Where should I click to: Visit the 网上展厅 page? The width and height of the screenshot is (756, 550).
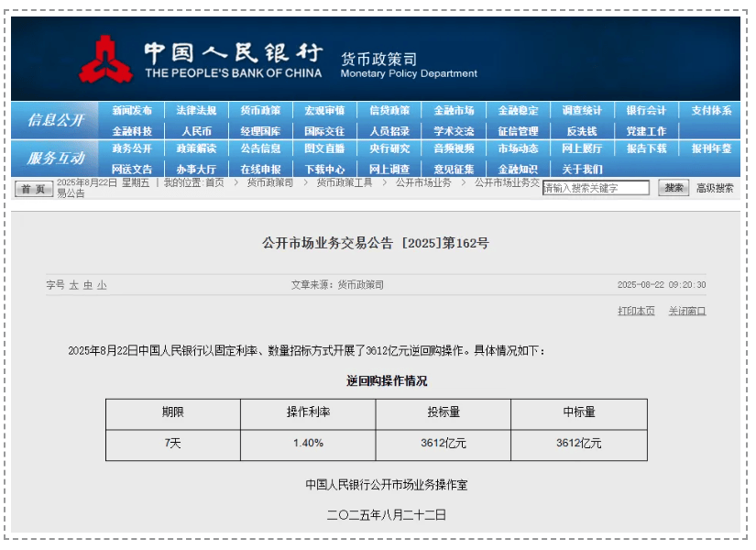[x=582, y=148]
